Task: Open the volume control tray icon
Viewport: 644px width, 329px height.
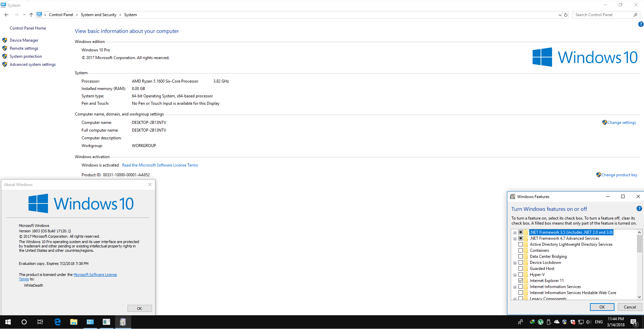Action: coord(589,322)
